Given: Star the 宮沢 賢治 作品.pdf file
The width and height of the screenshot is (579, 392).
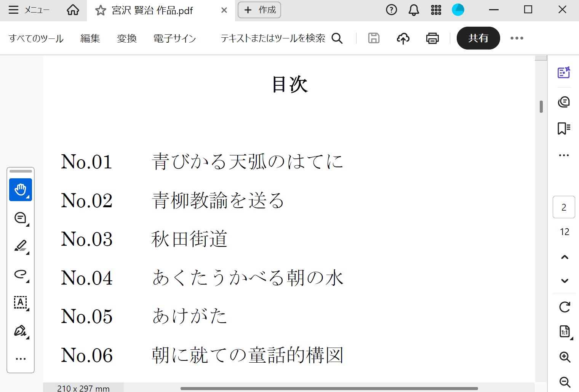Looking at the screenshot, I should (101, 10).
